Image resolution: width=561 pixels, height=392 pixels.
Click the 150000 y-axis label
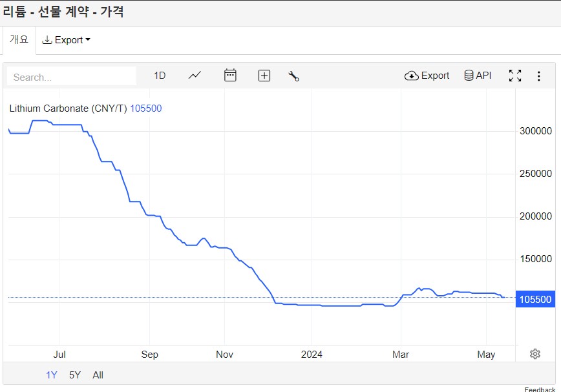click(x=536, y=258)
